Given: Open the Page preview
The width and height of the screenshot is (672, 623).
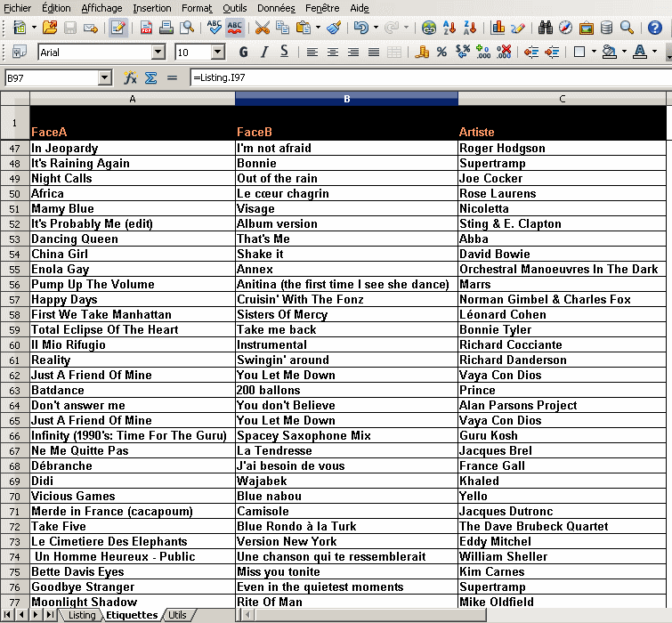Looking at the screenshot, I should (x=187, y=28).
